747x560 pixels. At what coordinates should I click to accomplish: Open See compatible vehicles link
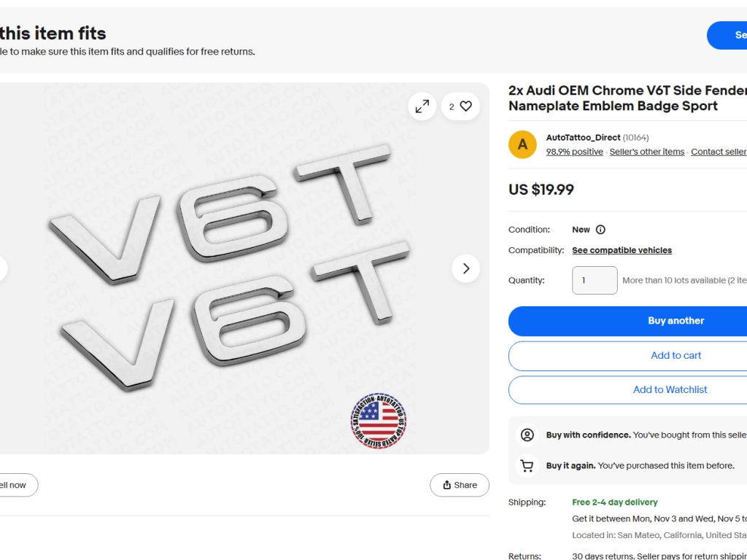[622, 250]
